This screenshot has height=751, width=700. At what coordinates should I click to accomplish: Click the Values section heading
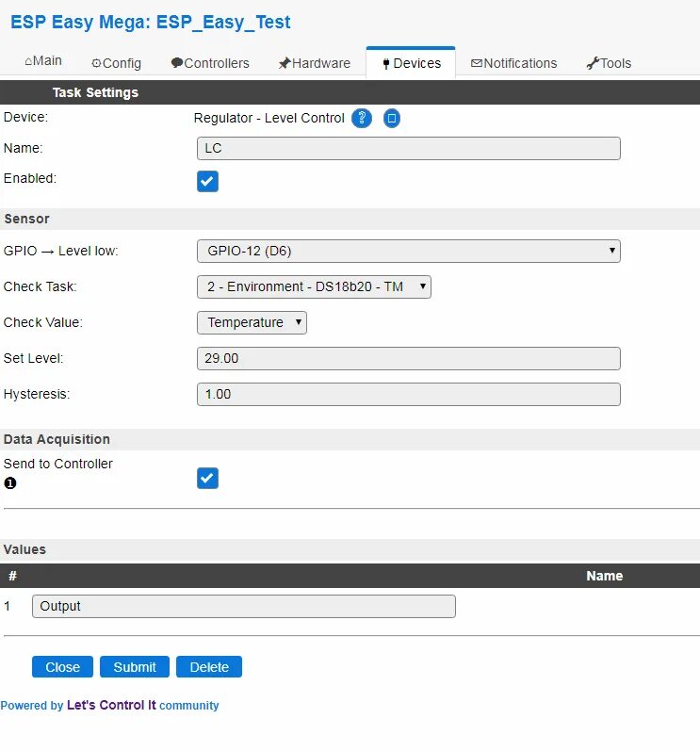(x=24, y=549)
